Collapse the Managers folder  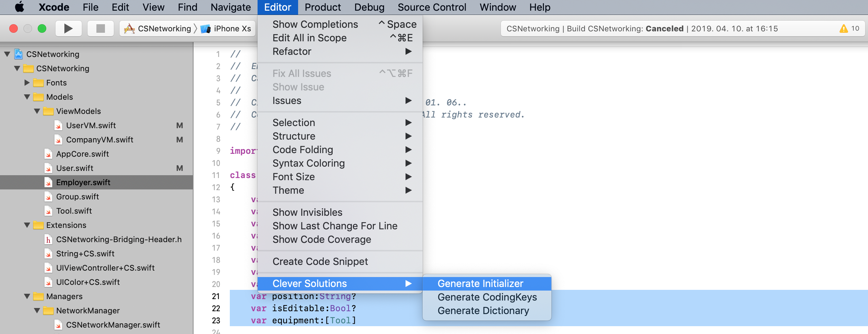[27, 296]
